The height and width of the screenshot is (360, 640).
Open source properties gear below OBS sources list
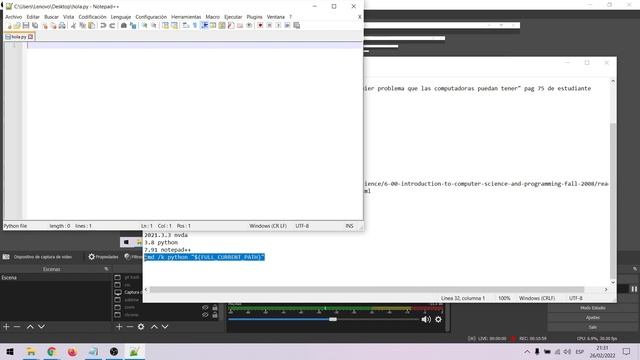[141, 327]
